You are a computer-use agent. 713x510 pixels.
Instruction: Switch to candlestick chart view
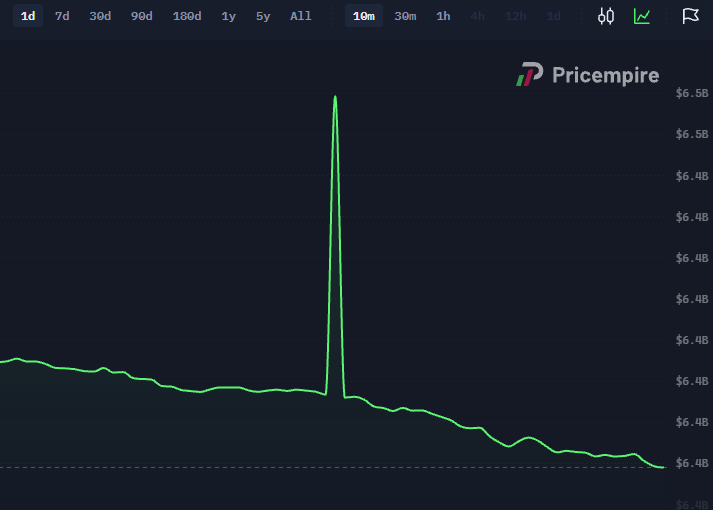606,16
